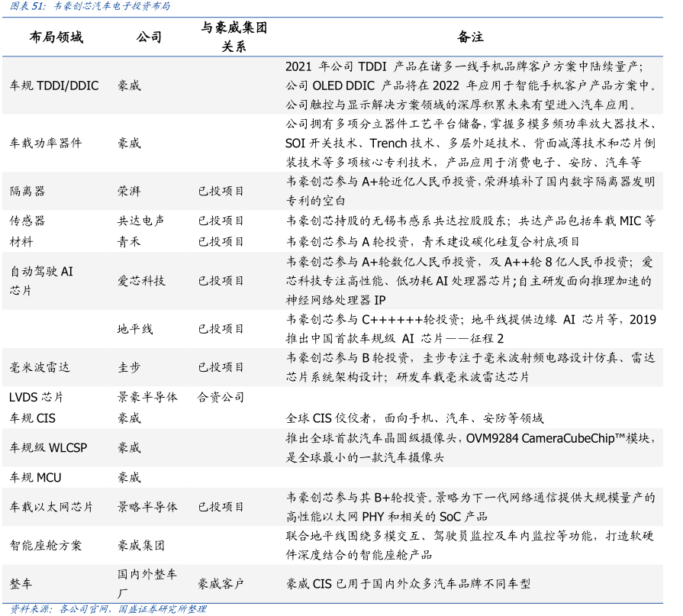Click the note starting "韦豪创芯参与 A+轮数亿人民币投资"
Image resolution: width=683 pixels, height=616 pixels.
pyautogui.click(x=469, y=281)
